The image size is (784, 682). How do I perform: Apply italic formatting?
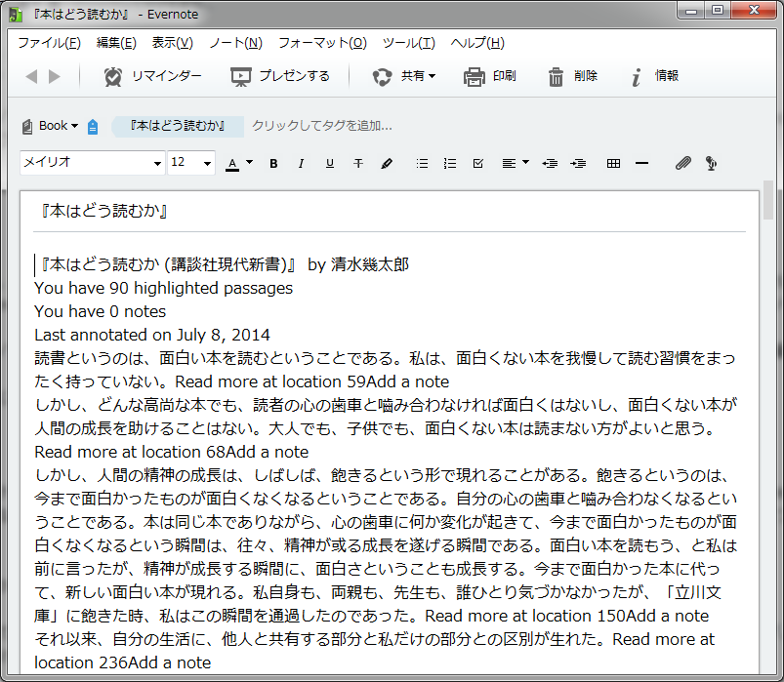pyautogui.click(x=301, y=163)
